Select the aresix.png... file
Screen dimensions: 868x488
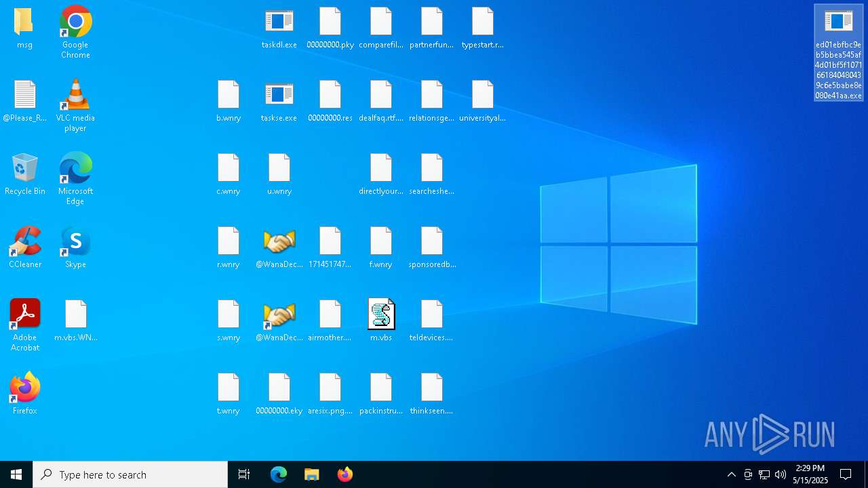tap(330, 394)
